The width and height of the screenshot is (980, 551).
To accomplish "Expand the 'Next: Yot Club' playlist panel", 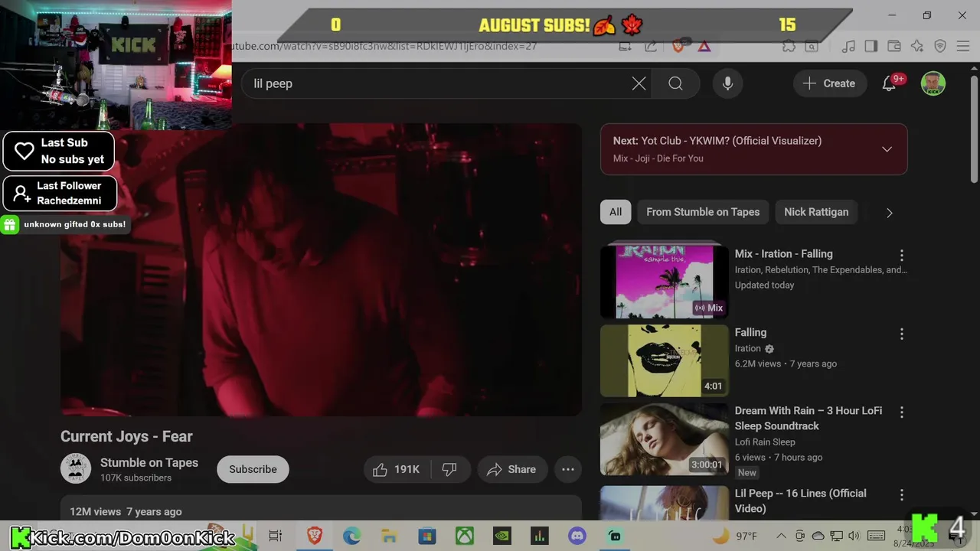I will pyautogui.click(x=887, y=149).
